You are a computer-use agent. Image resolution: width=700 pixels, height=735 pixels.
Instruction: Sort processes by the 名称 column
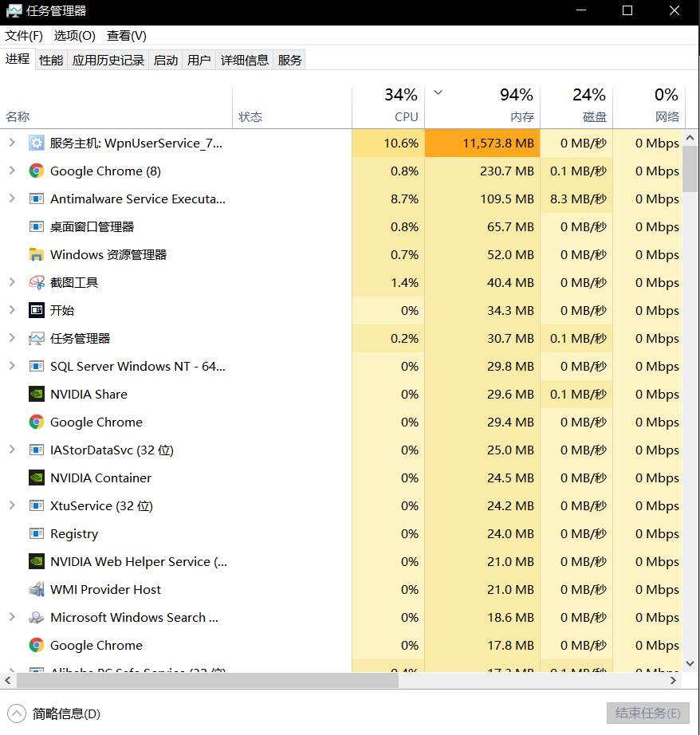tap(116, 108)
